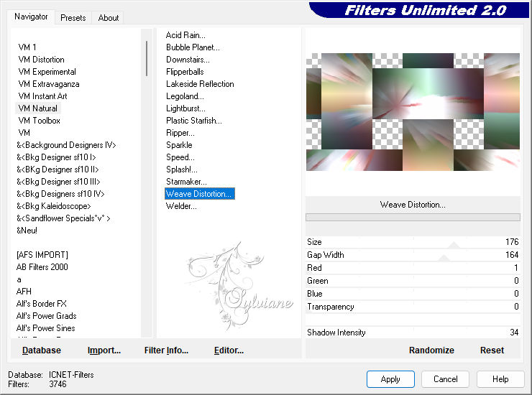Select &<Sandflower Specials°v° > category
The width and height of the screenshot is (532, 395).
click(63, 218)
